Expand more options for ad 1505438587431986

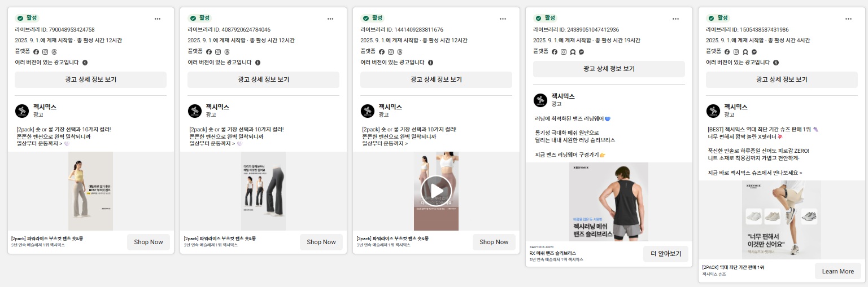click(848, 19)
